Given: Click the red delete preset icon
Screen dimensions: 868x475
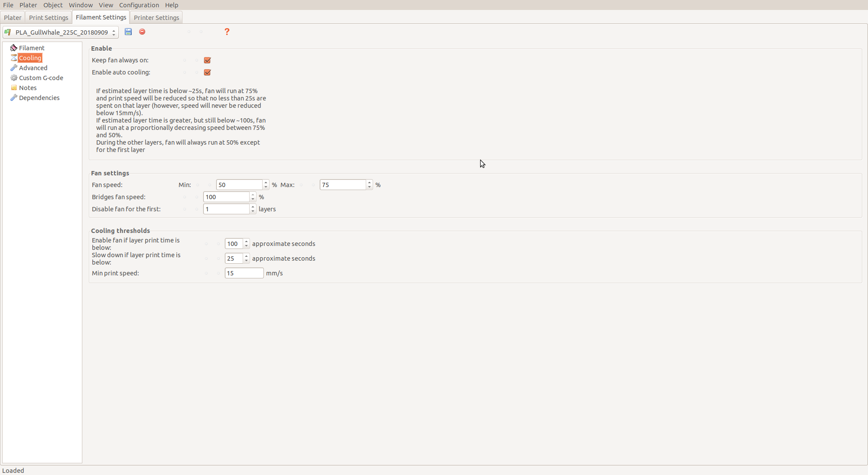Looking at the screenshot, I should click(142, 32).
